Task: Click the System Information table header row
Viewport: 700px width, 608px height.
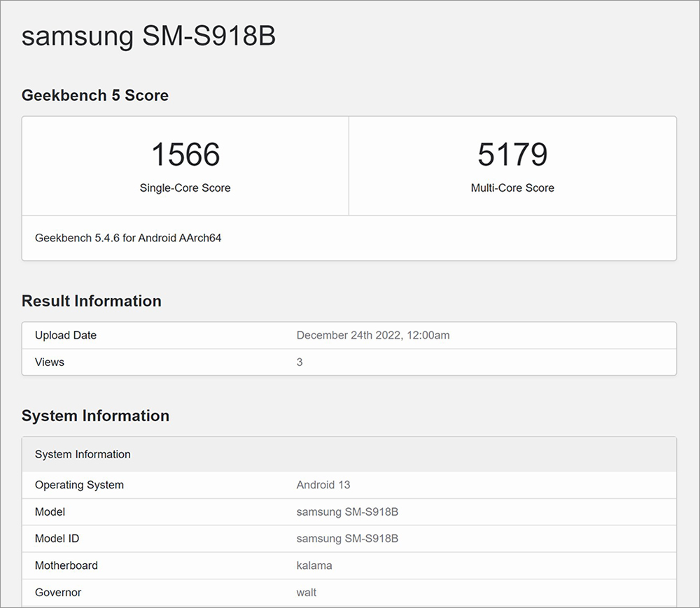Action: click(349, 454)
